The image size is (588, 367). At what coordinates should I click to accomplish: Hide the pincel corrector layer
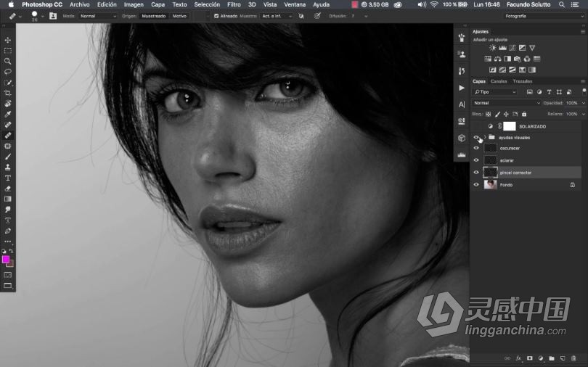(476, 173)
